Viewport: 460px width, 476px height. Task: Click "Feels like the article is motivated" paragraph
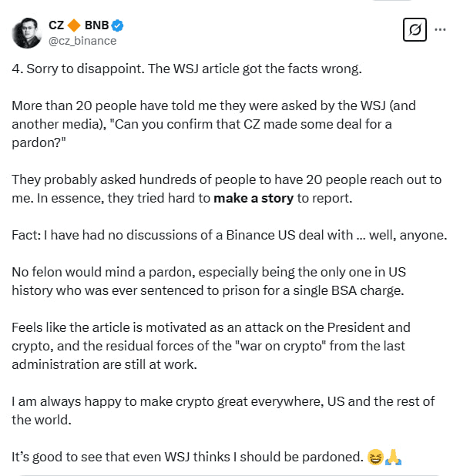click(211, 346)
